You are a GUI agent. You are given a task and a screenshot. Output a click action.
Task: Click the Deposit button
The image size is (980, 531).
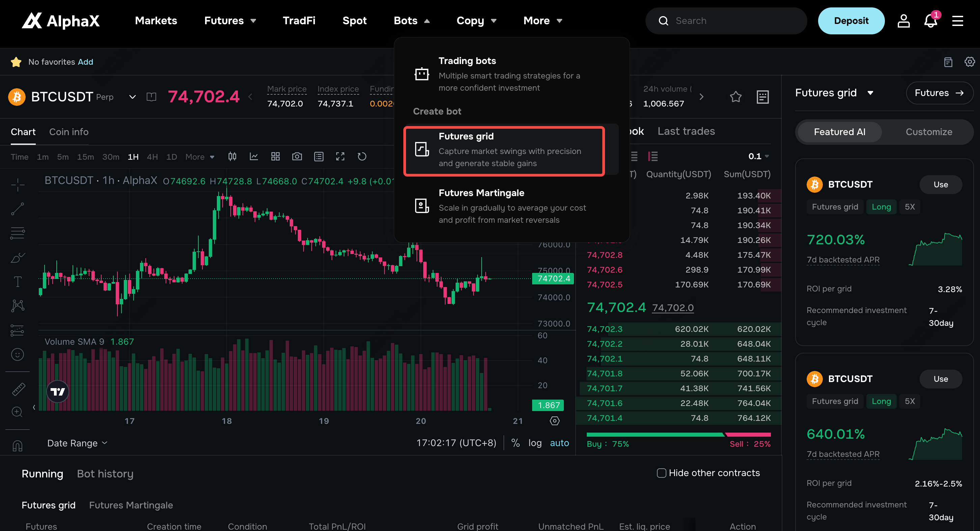click(851, 21)
